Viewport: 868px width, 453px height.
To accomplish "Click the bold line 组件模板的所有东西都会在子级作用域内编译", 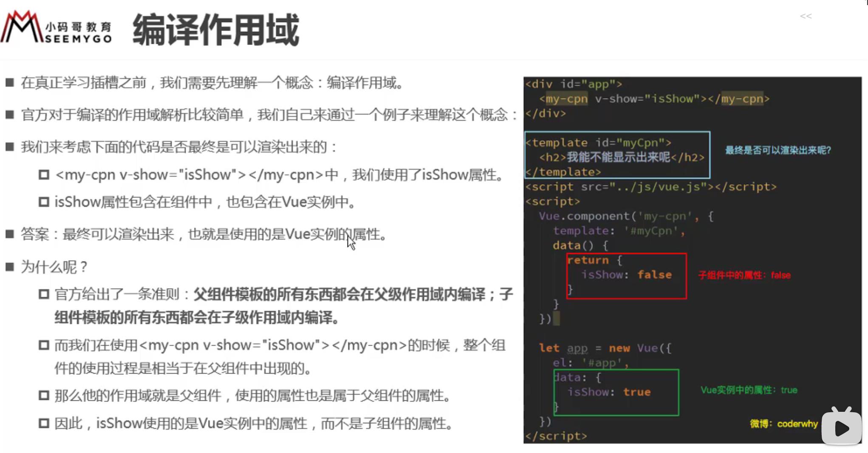I will pyautogui.click(x=197, y=317).
